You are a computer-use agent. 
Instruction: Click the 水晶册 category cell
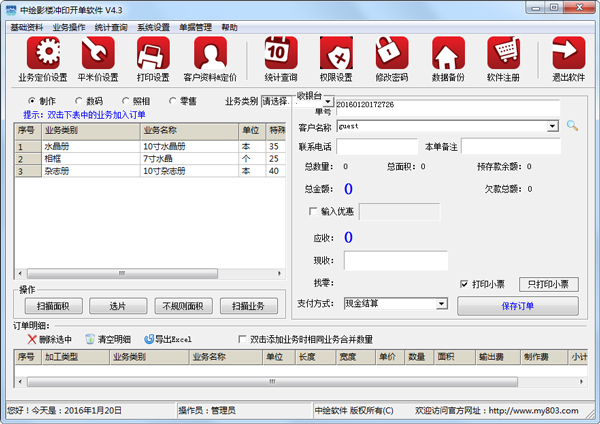(x=90, y=146)
